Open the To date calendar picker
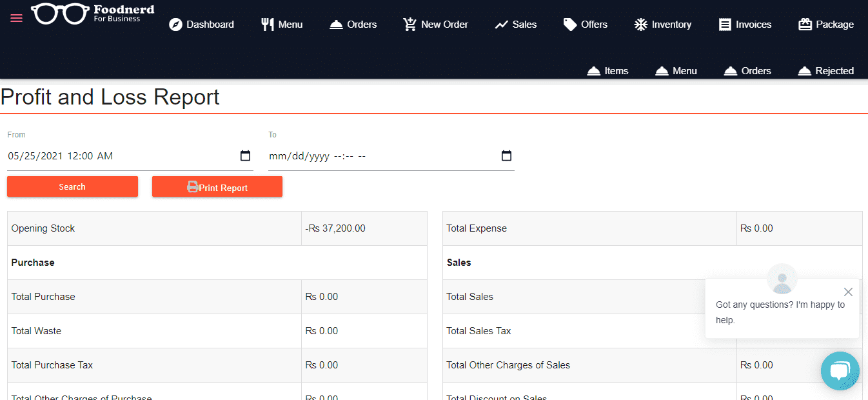This screenshot has height=400, width=868. tap(506, 155)
